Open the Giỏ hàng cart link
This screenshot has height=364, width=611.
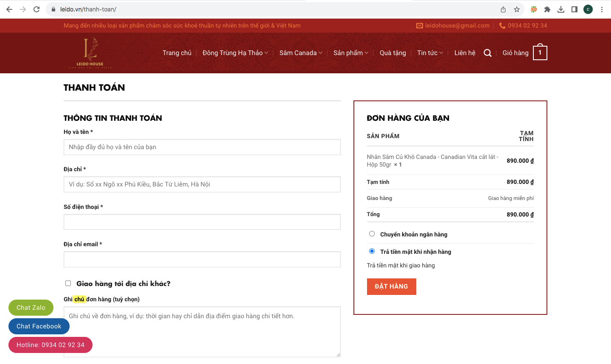pyautogui.click(x=516, y=53)
